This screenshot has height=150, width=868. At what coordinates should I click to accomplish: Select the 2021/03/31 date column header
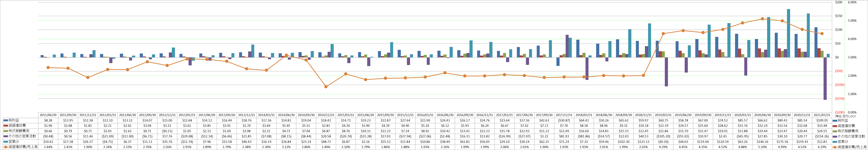point(822,115)
